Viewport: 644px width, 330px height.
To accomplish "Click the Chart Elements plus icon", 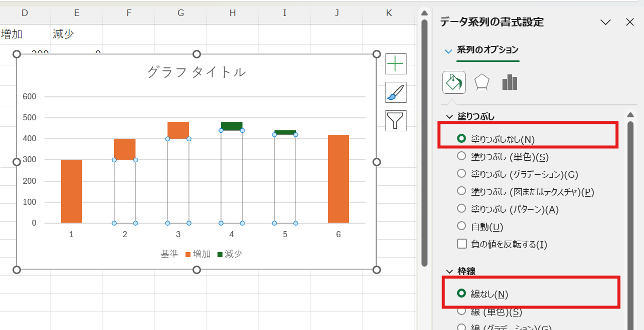I will [395, 64].
